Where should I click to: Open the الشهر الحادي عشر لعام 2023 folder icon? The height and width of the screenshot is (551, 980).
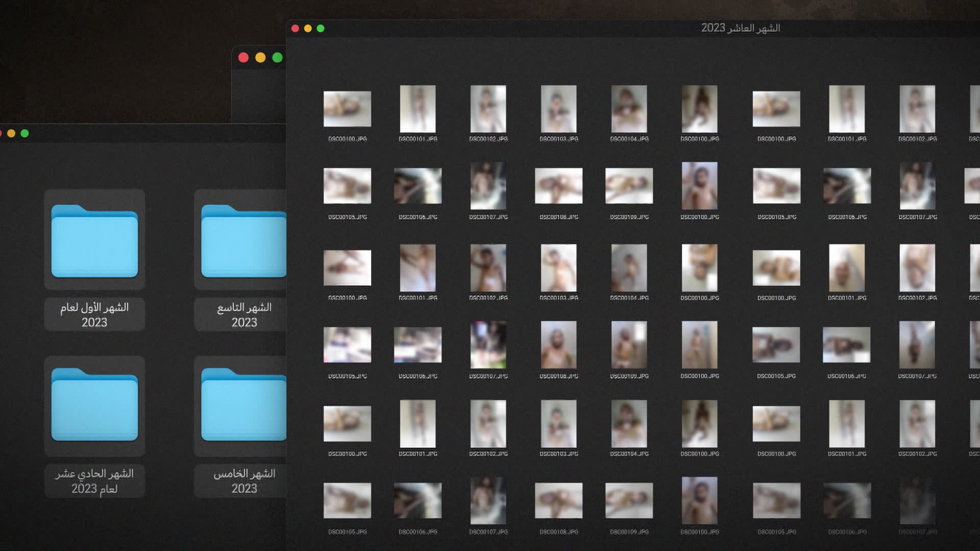click(94, 404)
